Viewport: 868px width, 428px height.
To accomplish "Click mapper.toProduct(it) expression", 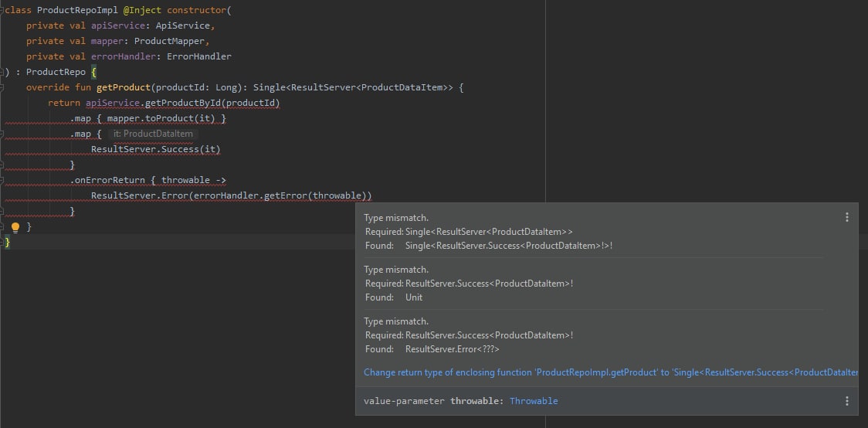I will [x=161, y=118].
